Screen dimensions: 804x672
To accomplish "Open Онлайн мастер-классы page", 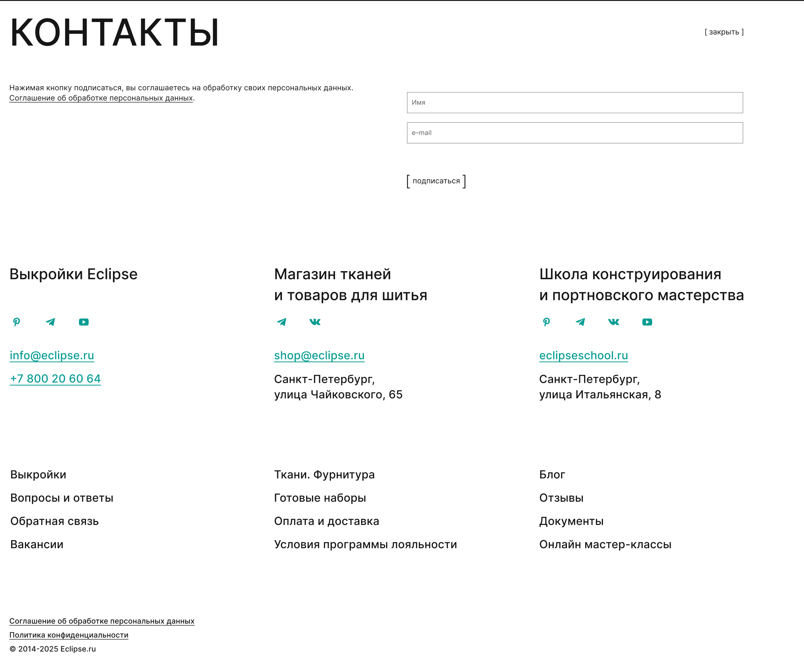I will 605,544.
